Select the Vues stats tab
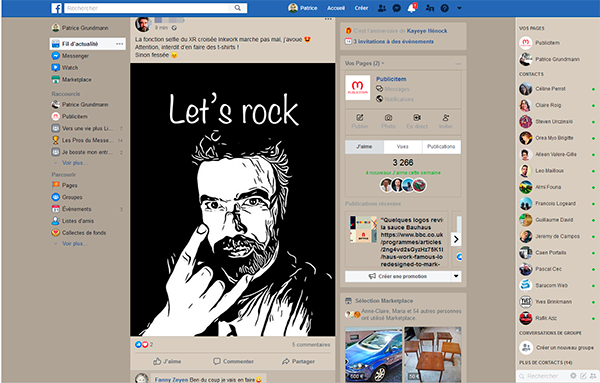Viewport: 600px width, 383px height. [403, 147]
